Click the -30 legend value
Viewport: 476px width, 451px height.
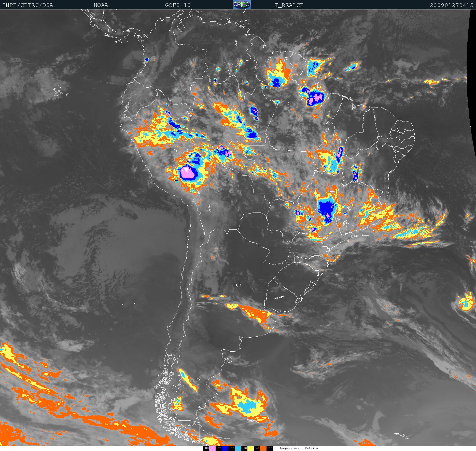point(270,448)
